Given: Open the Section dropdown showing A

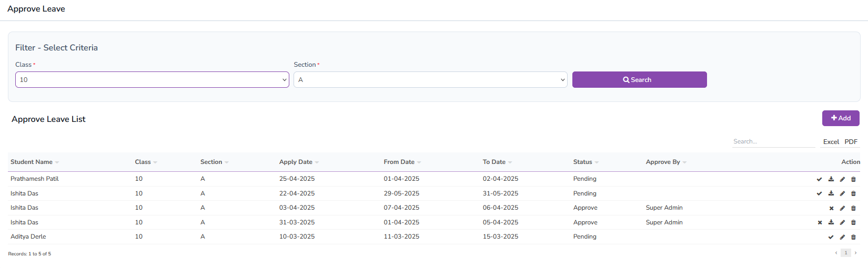Looking at the screenshot, I should 430,80.
